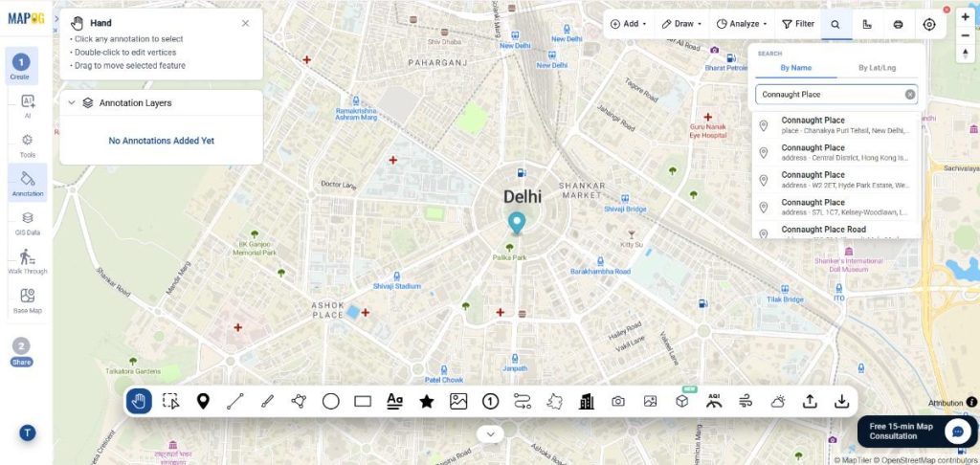Click the MAPOG logo
The width and height of the screenshot is (980, 465).
click(26, 18)
